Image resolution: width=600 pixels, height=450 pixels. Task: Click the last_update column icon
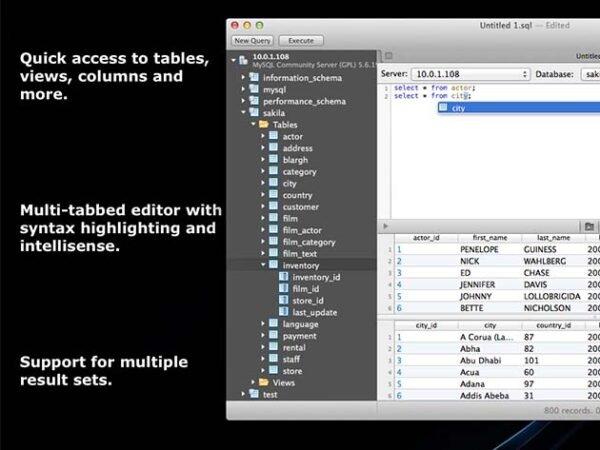284,311
